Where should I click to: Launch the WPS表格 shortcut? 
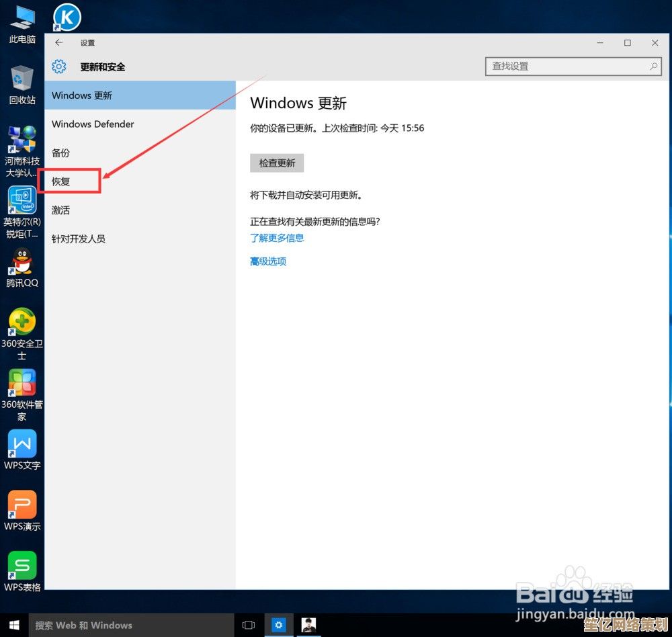point(22,572)
